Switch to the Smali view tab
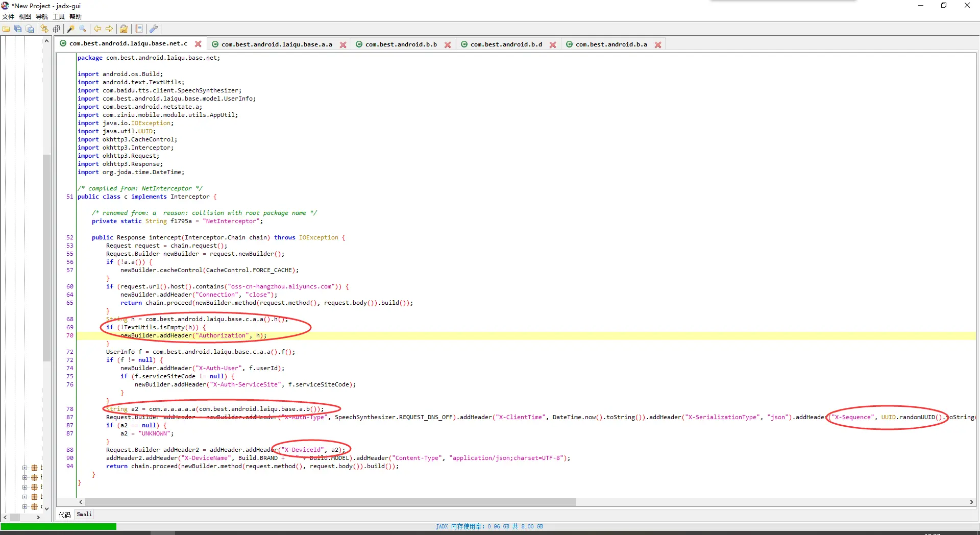The width and height of the screenshot is (980, 535). click(x=84, y=515)
